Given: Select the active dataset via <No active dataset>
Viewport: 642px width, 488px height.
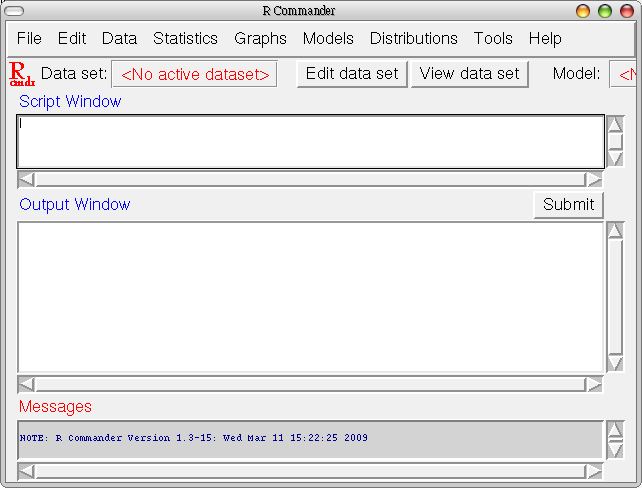Looking at the screenshot, I should (194, 74).
